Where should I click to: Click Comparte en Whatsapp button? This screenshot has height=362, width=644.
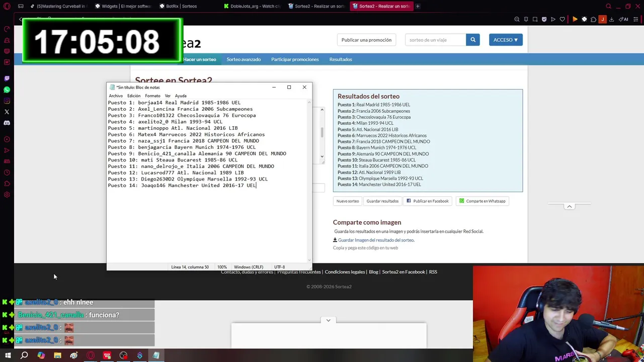pyautogui.click(x=482, y=201)
